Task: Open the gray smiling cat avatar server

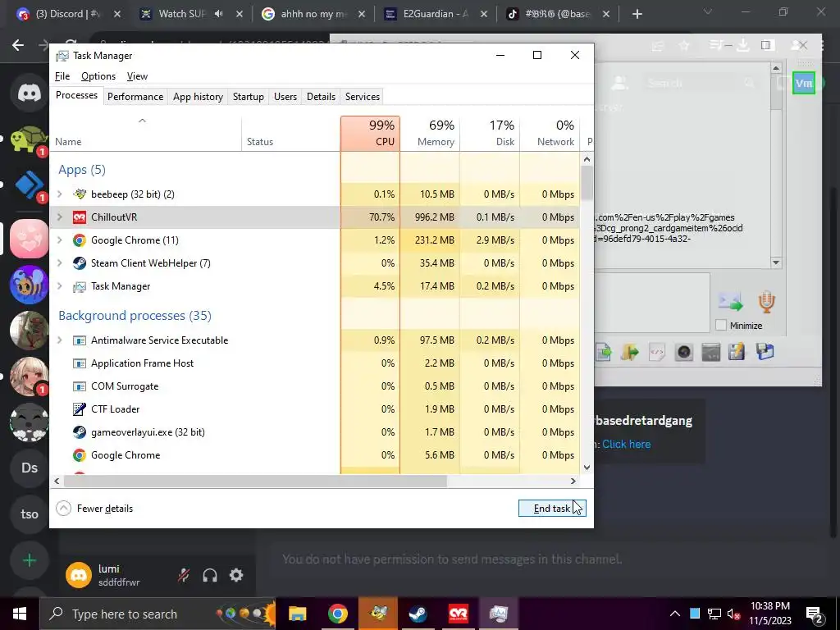Action: pos(29,422)
